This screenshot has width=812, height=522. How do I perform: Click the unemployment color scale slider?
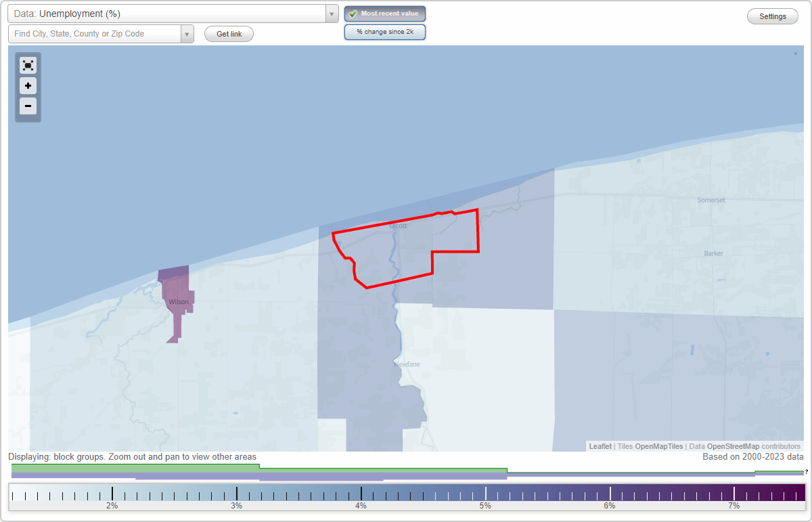[x=406, y=494]
